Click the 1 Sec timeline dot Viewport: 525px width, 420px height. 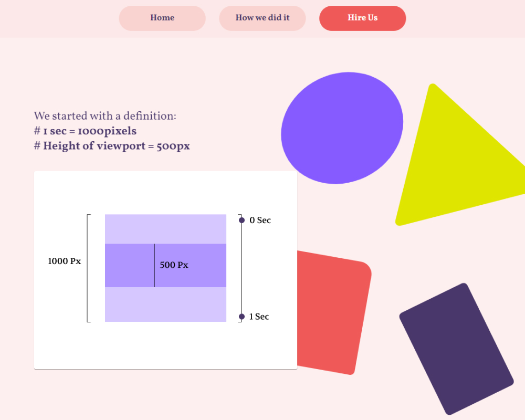point(241,317)
